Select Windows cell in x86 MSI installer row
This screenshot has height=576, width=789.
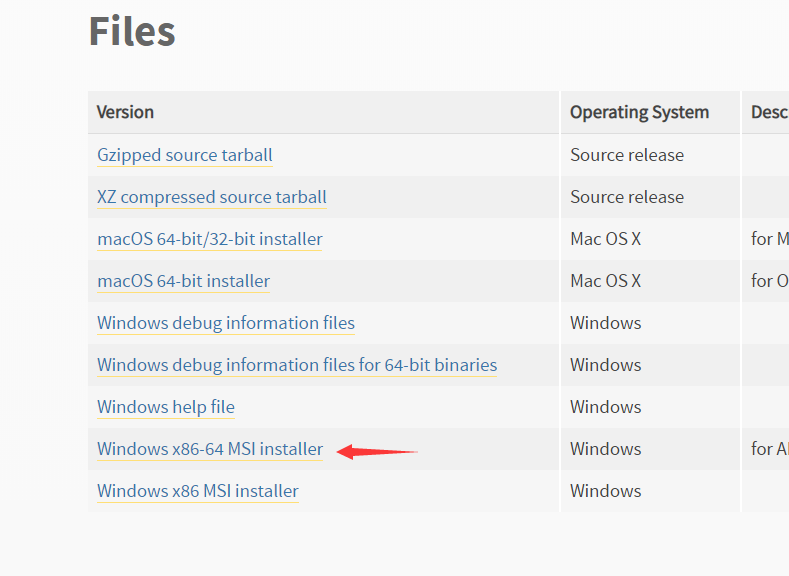[605, 491]
